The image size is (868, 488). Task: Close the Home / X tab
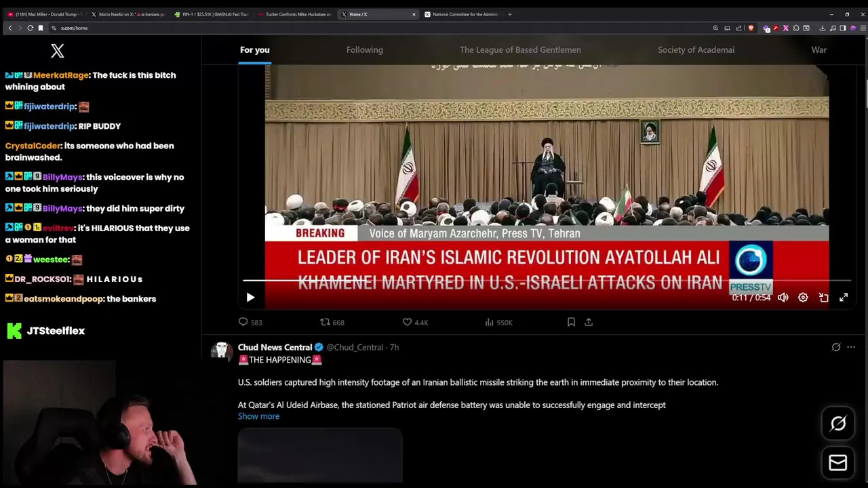pyautogui.click(x=414, y=14)
